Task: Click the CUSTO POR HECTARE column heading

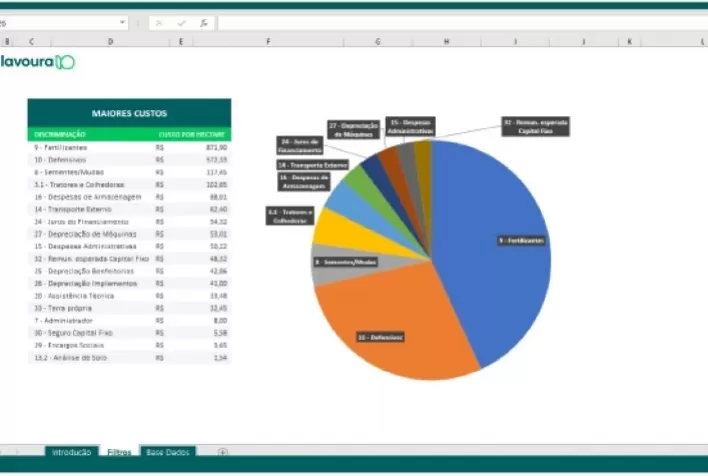Action: tap(191, 135)
